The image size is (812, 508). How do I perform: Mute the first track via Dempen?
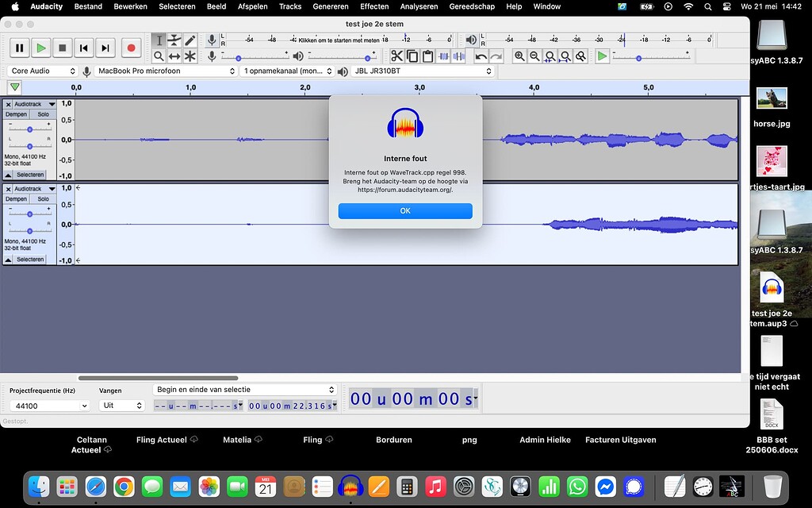[18, 114]
